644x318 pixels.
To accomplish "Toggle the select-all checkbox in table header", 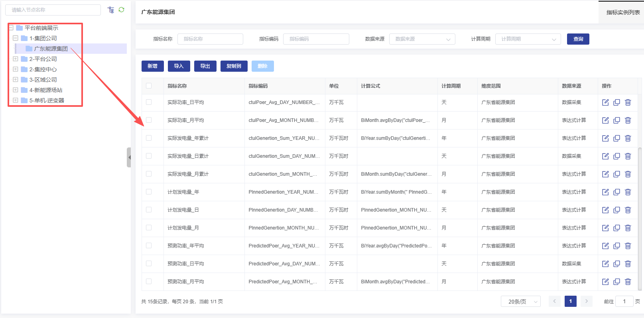I will pyautogui.click(x=149, y=86).
